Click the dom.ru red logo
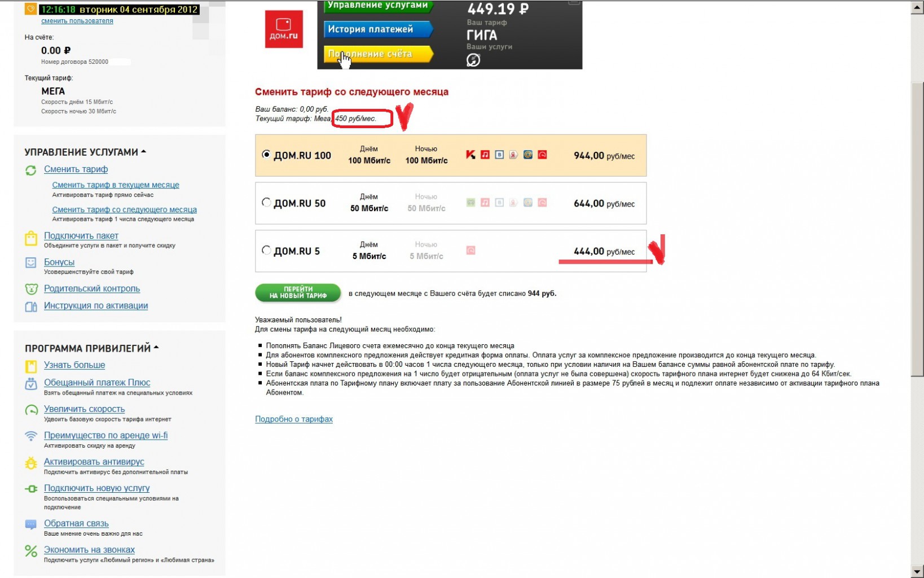 coord(284,29)
